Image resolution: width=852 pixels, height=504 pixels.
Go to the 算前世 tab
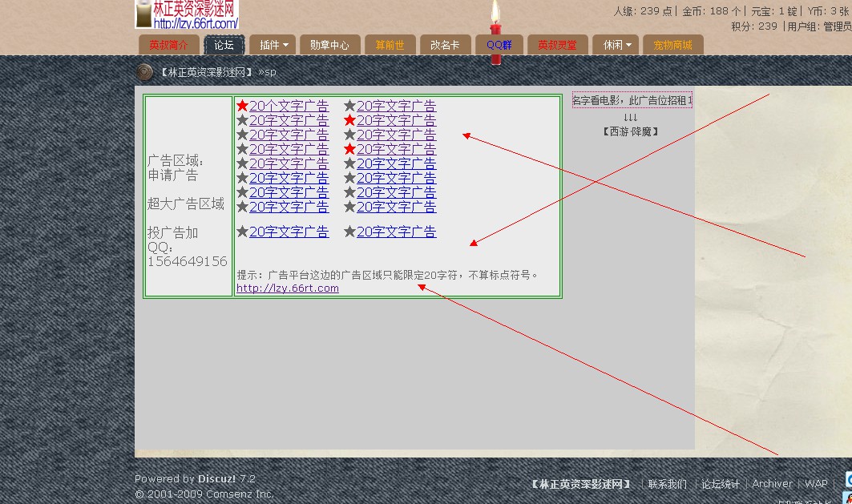[390, 45]
